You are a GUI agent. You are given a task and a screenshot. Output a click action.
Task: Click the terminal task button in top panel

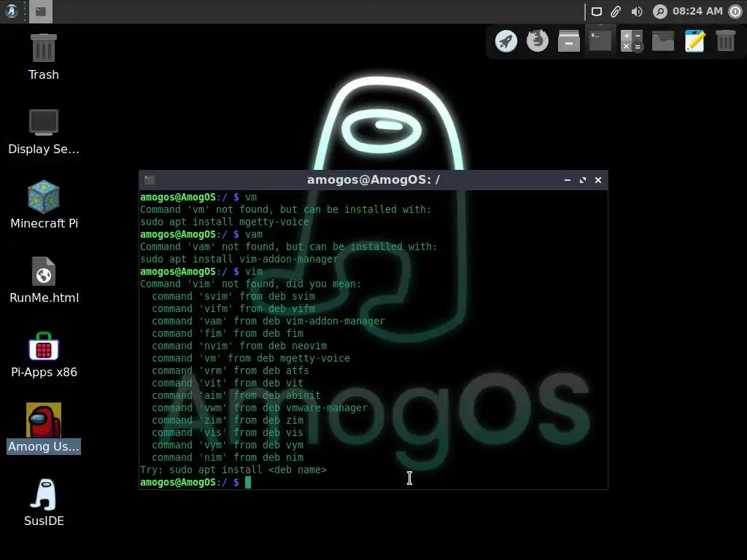[41, 12]
